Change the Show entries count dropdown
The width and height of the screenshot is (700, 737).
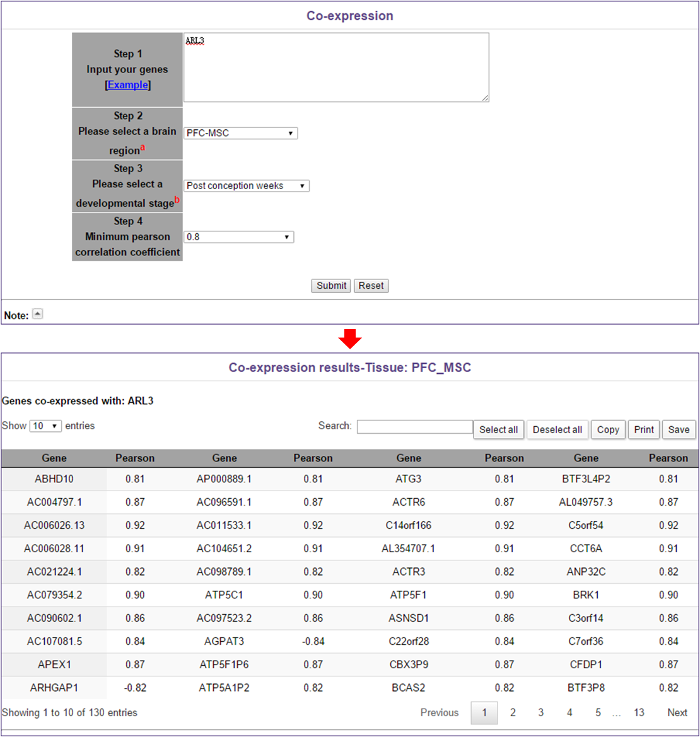[x=45, y=426]
